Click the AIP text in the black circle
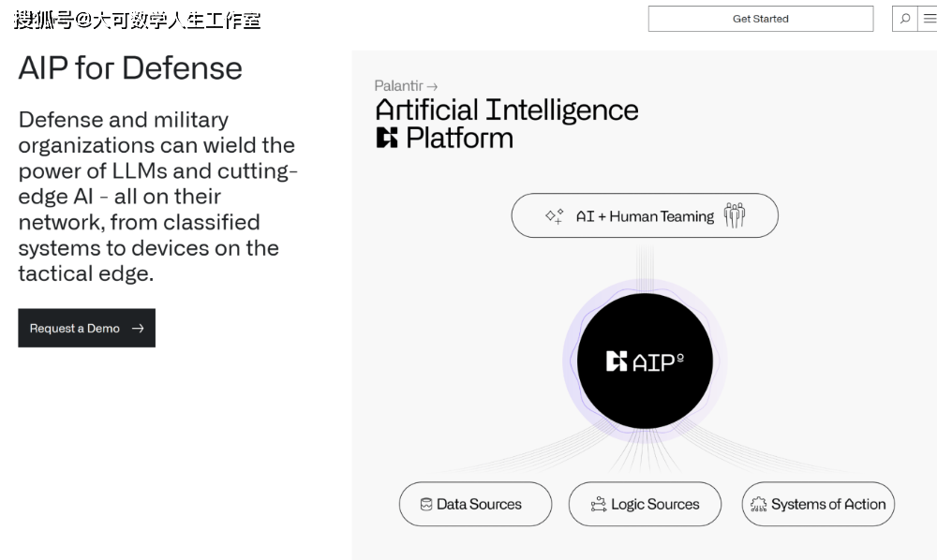 coord(659,361)
